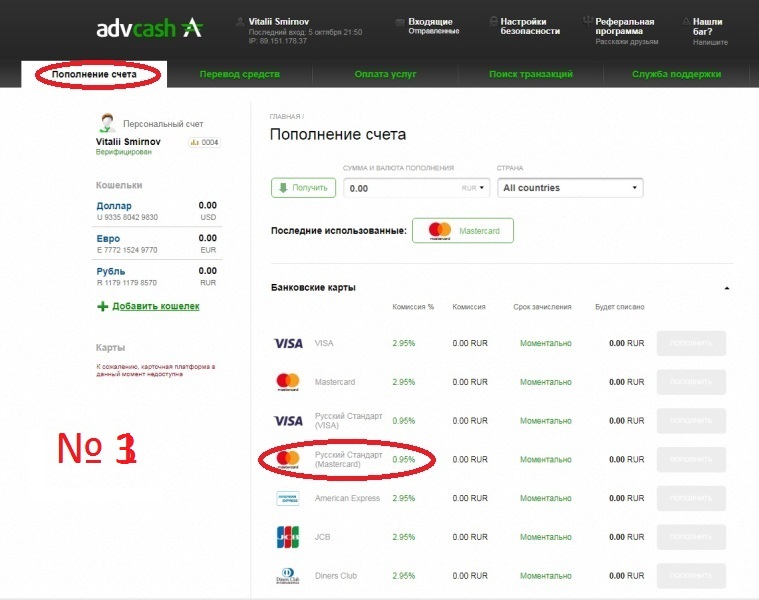The width and height of the screenshot is (759, 600).
Task: Open the Перевод средств tab
Action: (240, 74)
